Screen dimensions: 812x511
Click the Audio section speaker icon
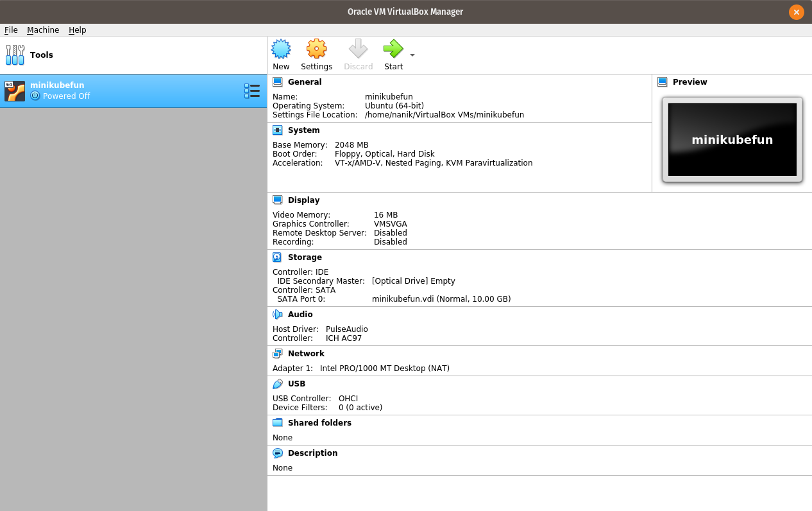[x=277, y=315]
